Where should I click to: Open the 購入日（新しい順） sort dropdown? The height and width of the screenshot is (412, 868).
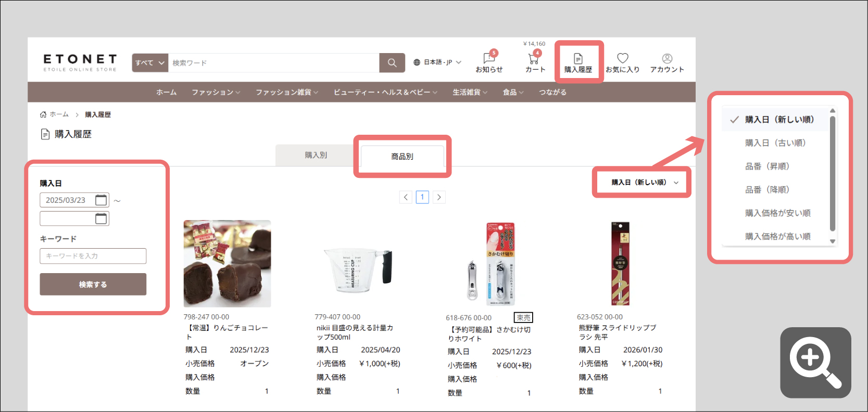[x=645, y=183]
